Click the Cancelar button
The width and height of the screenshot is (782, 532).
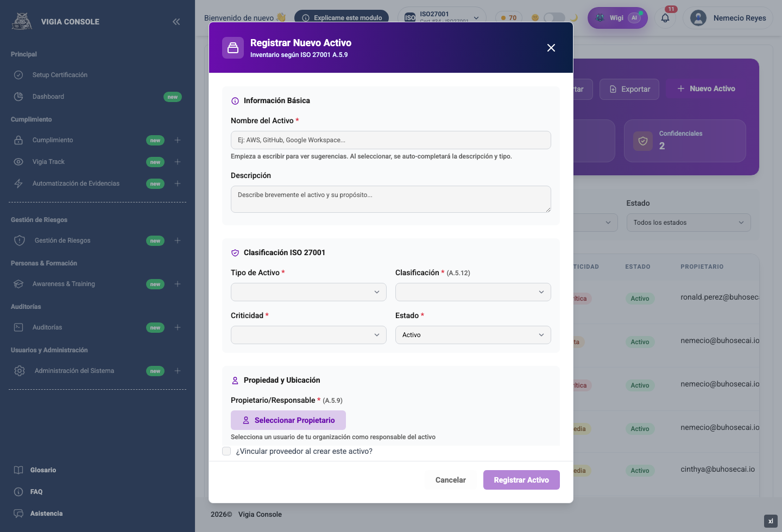(451, 480)
